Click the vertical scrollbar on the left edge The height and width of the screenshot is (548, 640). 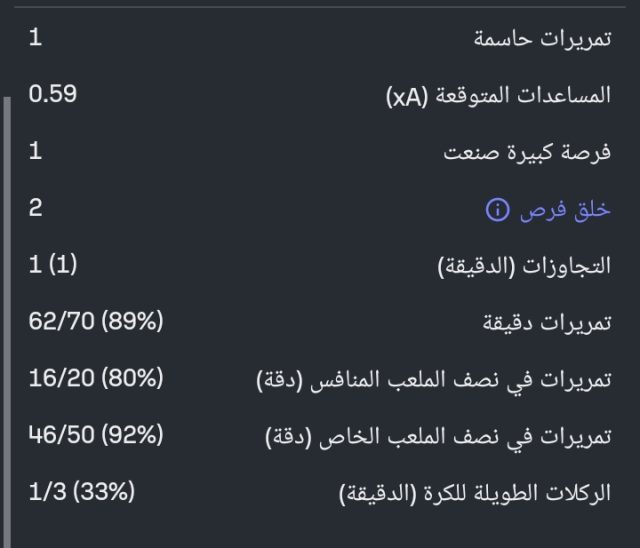coord(8,300)
